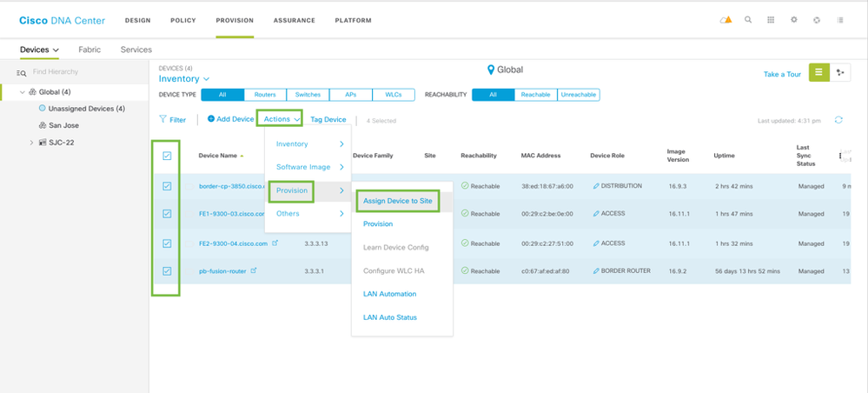Edit the ACCESS role pencil of FE2-9300-04
Screen dimensions: 868x393
tap(596, 243)
